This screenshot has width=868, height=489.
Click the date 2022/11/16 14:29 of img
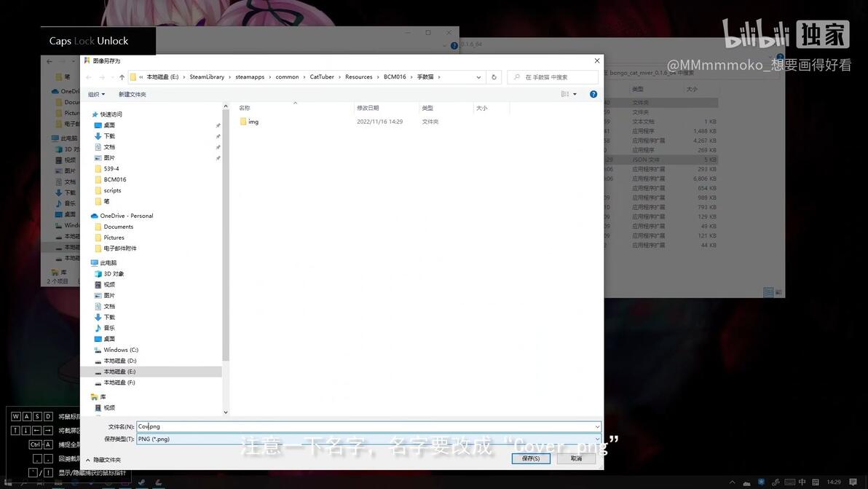tap(380, 122)
